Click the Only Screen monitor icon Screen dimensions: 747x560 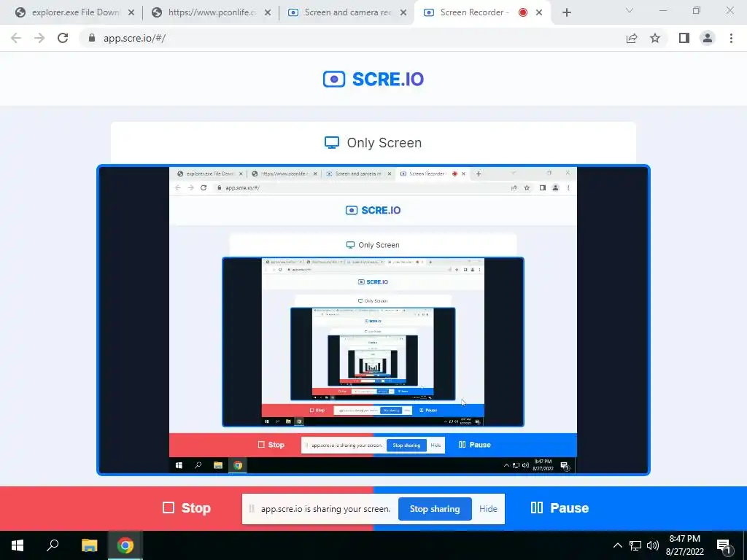(x=332, y=142)
